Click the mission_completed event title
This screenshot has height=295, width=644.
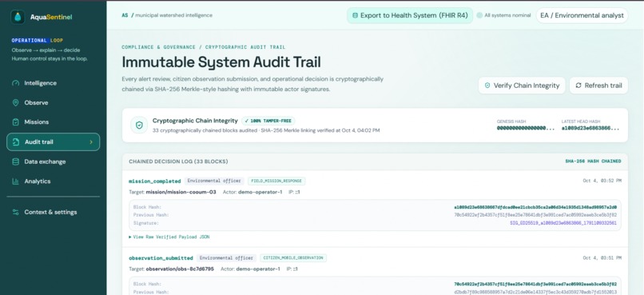coord(155,181)
